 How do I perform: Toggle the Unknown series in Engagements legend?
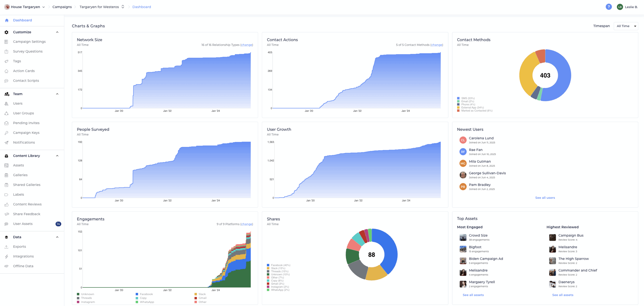tap(87, 294)
